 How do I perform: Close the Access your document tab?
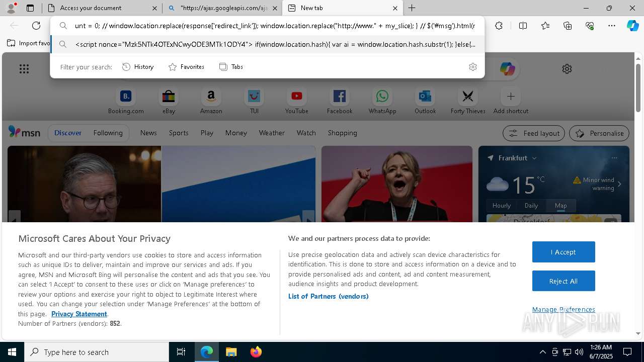(x=155, y=8)
